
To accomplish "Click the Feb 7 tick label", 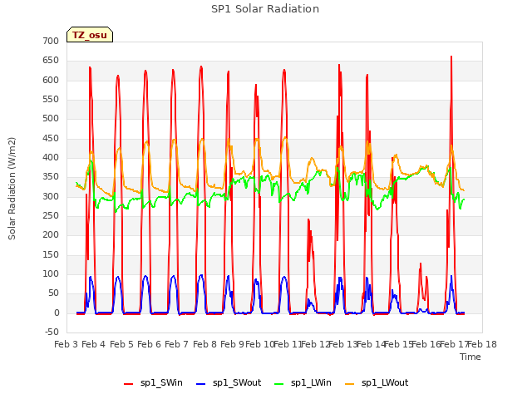I will point(176,344).
